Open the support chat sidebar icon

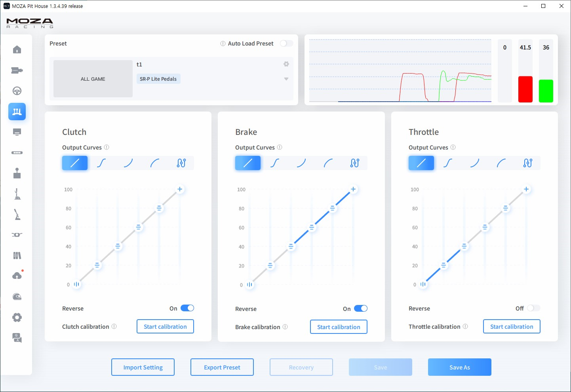coord(17,338)
